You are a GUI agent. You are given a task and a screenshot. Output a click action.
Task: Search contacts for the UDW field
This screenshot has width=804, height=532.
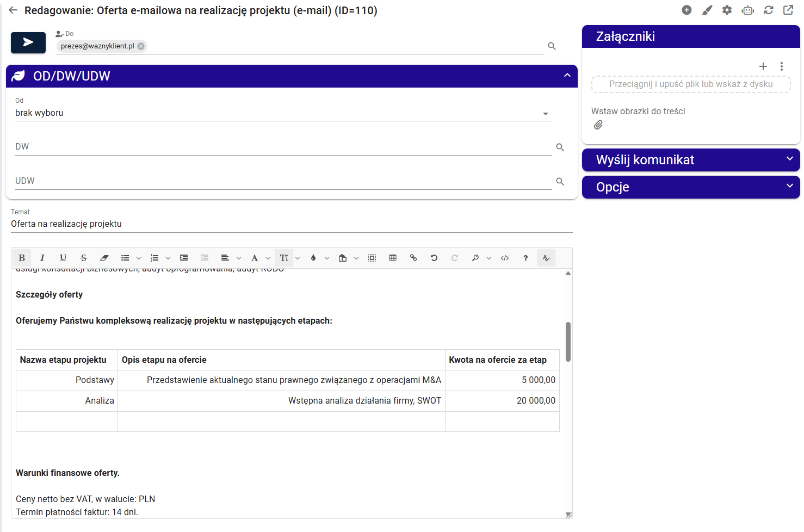560,182
